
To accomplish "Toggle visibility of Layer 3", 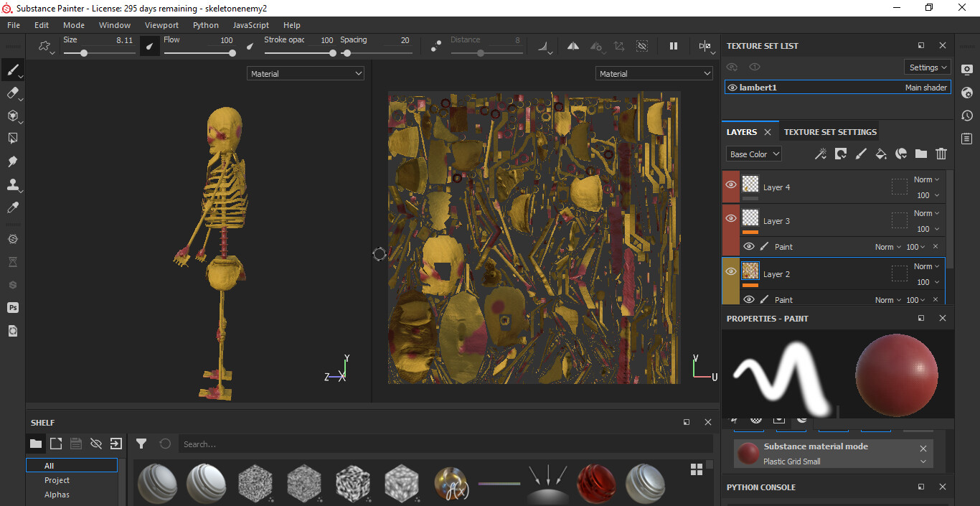I will (731, 218).
